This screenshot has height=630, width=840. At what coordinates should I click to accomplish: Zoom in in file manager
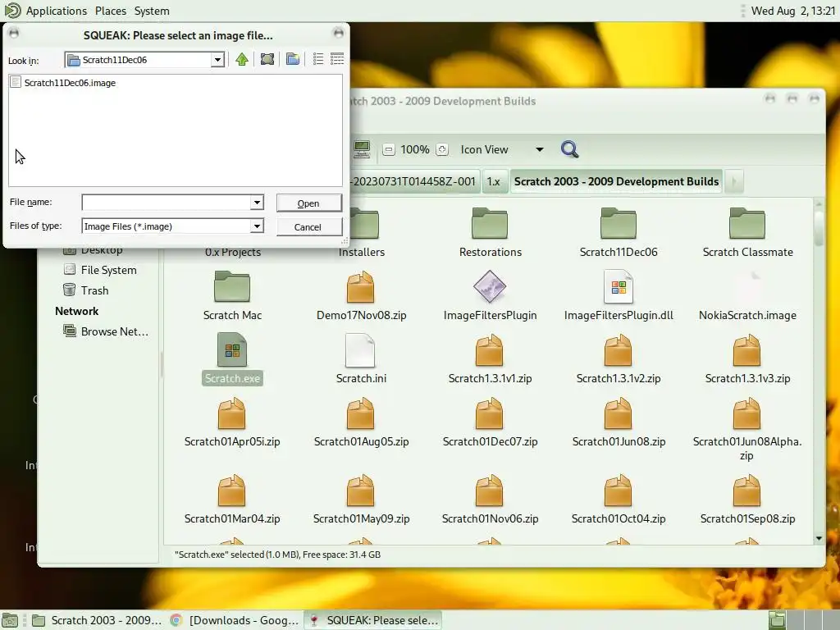click(442, 149)
